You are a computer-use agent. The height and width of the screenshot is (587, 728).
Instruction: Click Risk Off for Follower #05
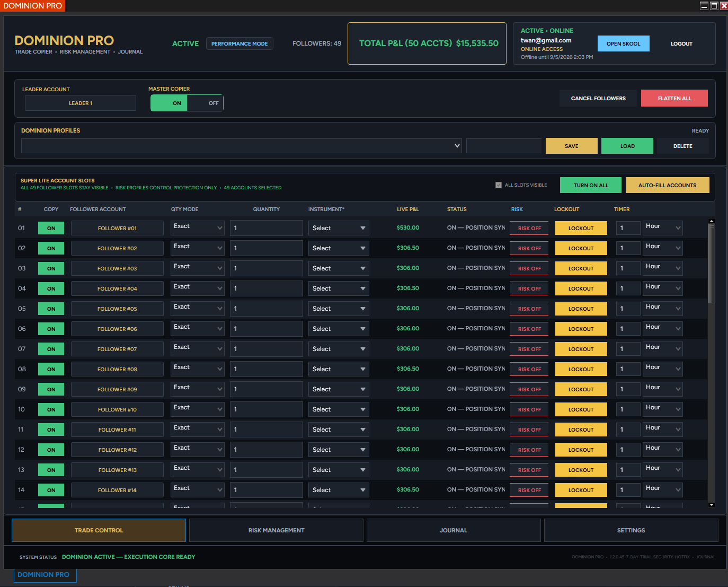click(x=529, y=309)
